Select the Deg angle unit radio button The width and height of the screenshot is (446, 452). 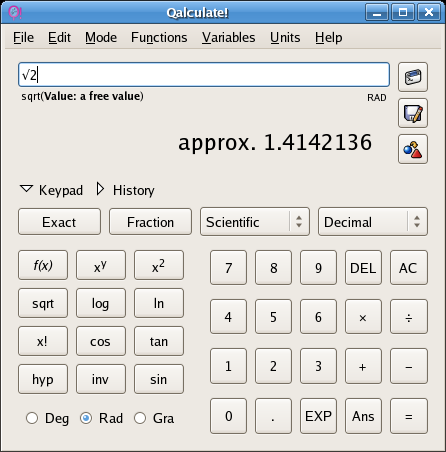(x=32, y=418)
